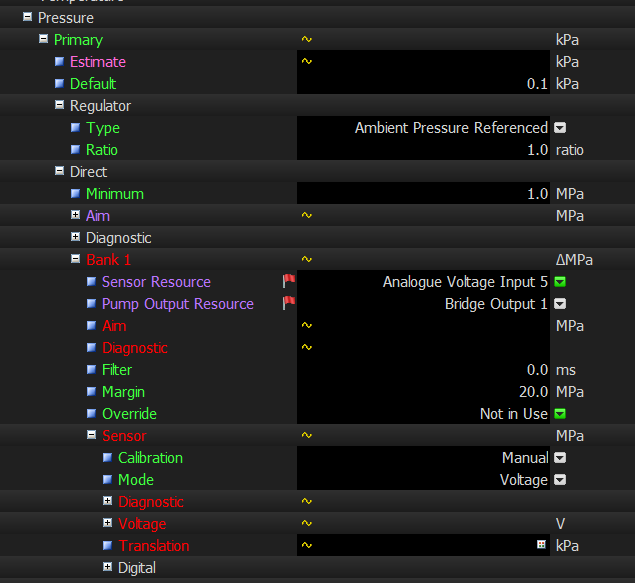Open the Mode dropdown arrow
Image resolution: width=635 pixels, height=583 pixels.
click(560, 480)
